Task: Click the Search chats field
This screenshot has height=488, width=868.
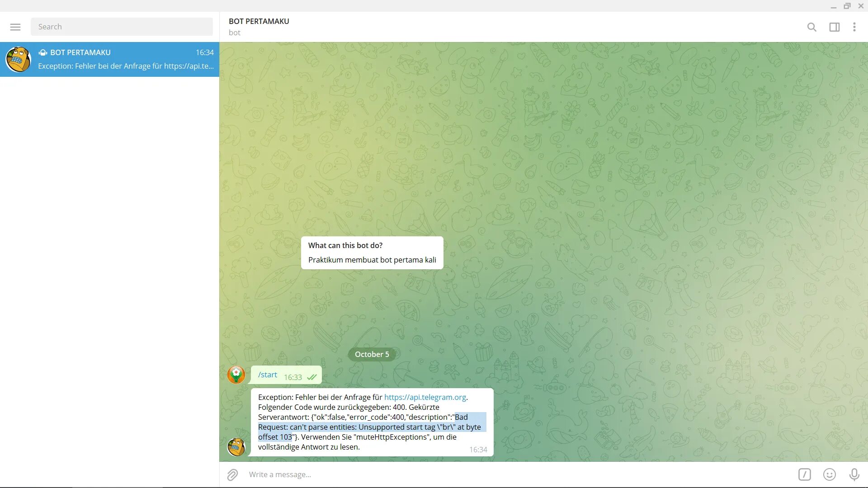Action: [122, 27]
